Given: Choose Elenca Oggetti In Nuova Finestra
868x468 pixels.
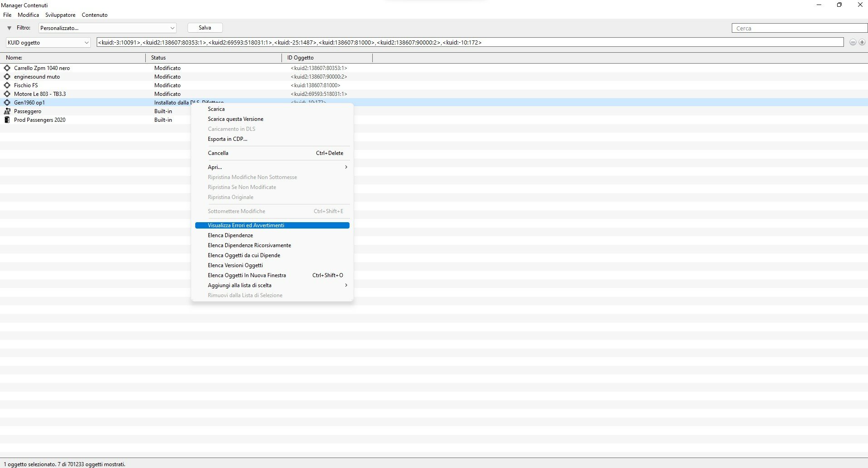Looking at the screenshot, I should pos(272,275).
